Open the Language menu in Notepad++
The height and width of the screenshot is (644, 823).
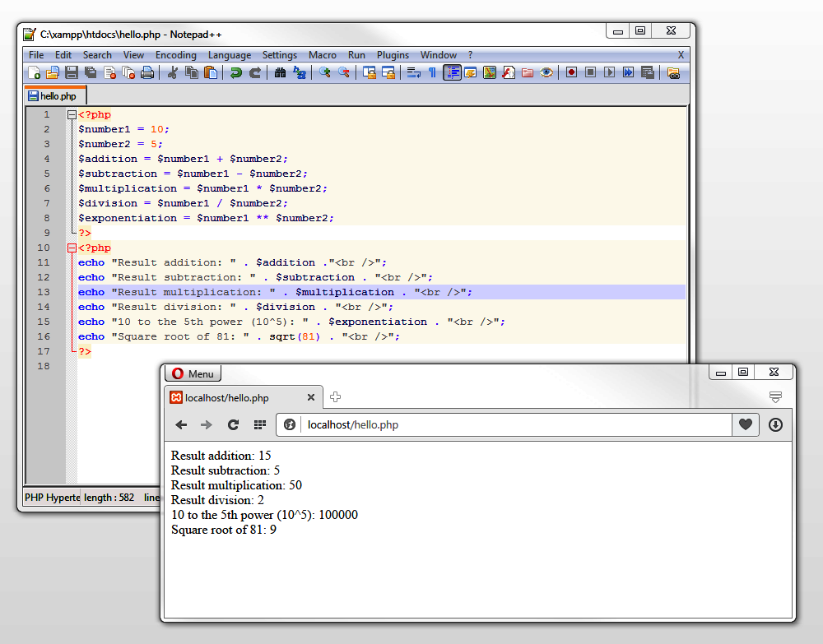[230, 54]
